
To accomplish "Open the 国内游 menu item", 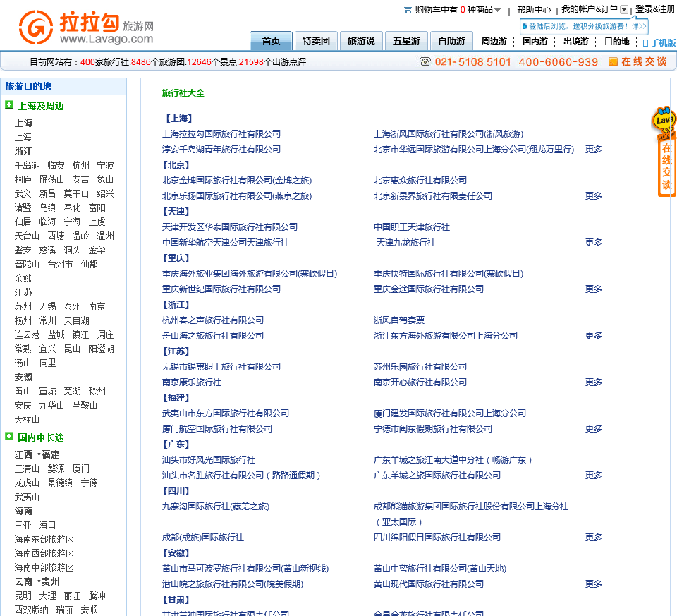I will [x=535, y=42].
